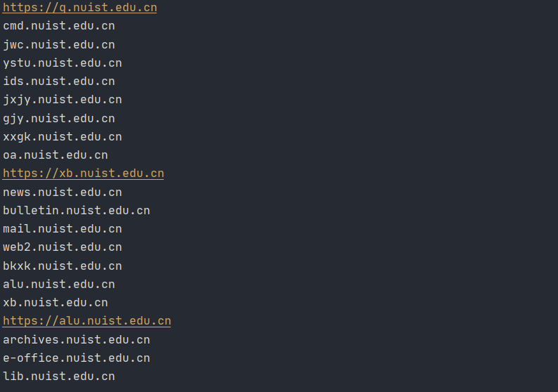Image resolution: width=558 pixels, height=392 pixels.
Task: Click the xxgk.nuist.edu.cn line
Action: (63, 137)
